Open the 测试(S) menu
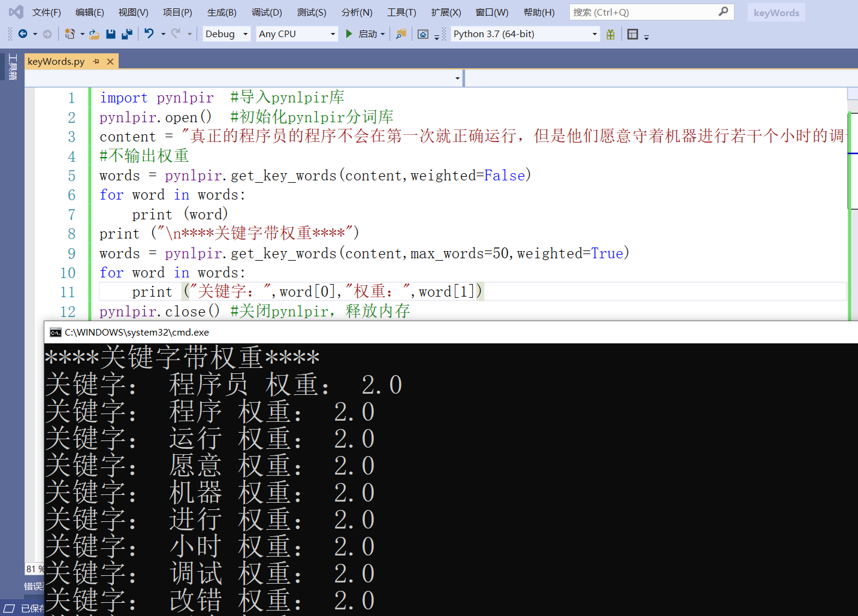The image size is (858, 616). coord(312,12)
